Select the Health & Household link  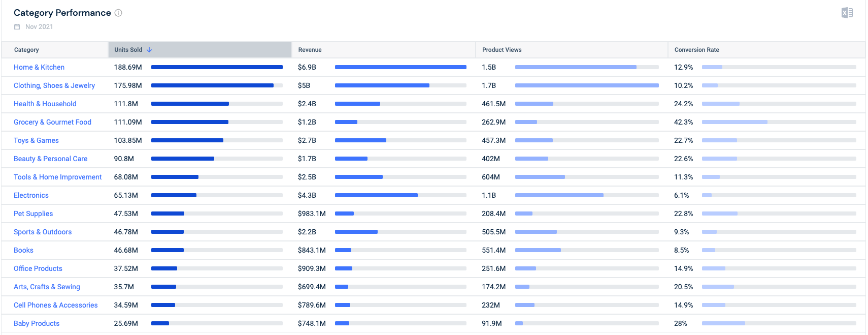[x=45, y=104]
